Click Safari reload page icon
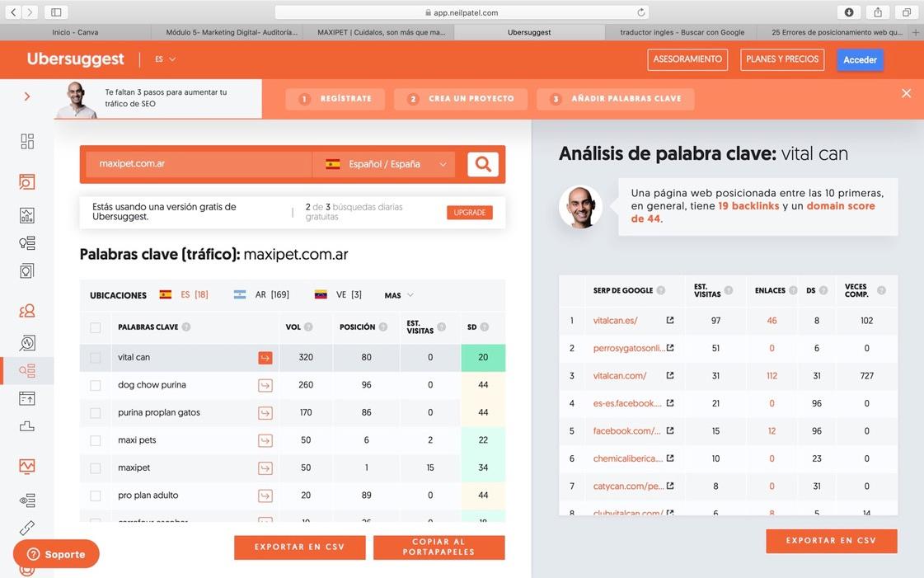The height and width of the screenshot is (578, 924). (641, 12)
